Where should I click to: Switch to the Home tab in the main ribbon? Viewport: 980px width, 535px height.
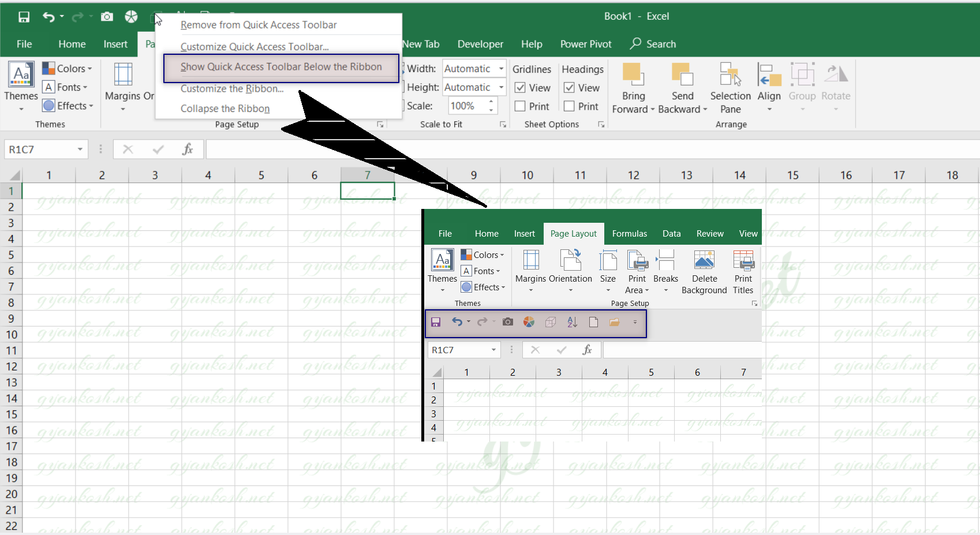pos(72,44)
